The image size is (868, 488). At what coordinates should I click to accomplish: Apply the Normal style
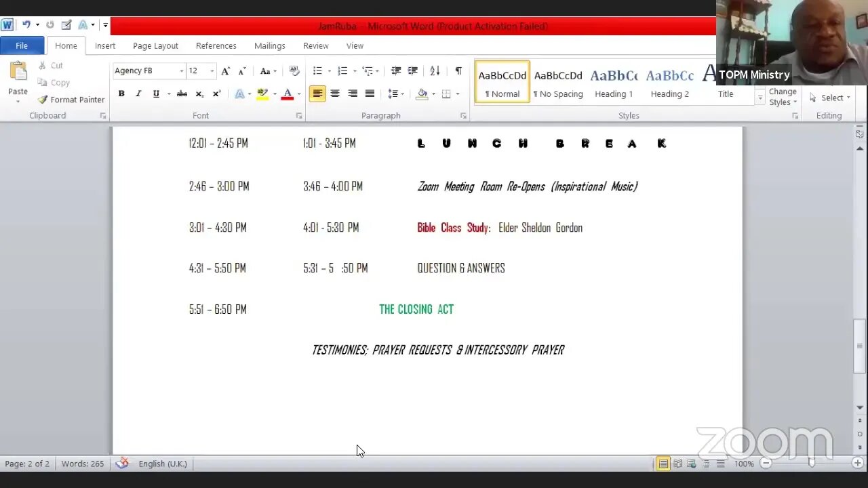tap(502, 82)
